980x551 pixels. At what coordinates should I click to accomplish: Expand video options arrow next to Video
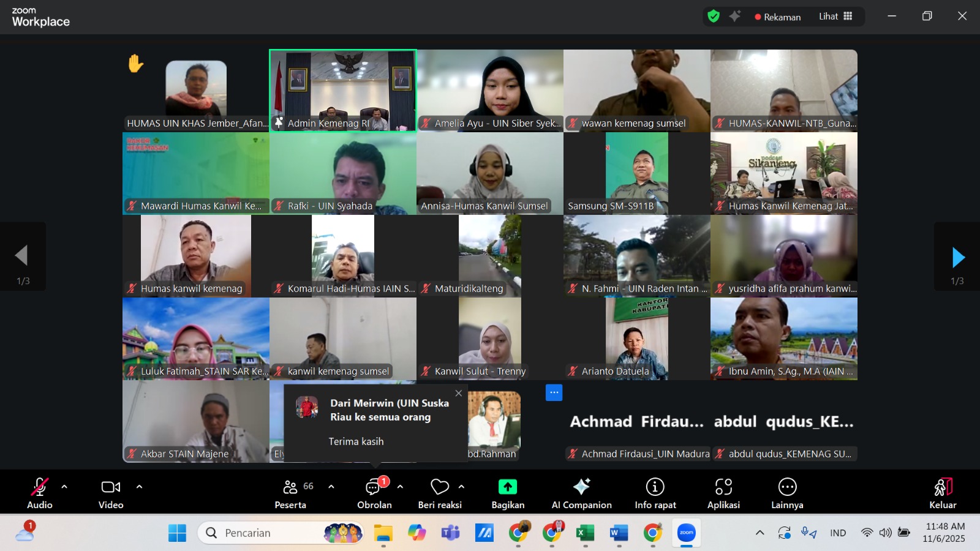coord(139,487)
